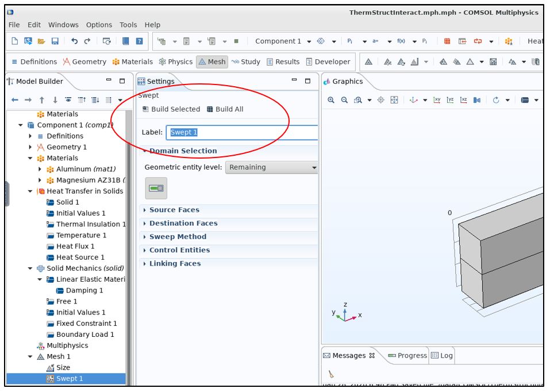
Task: Expand the Geometry 1 tree node
Action: point(30,147)
